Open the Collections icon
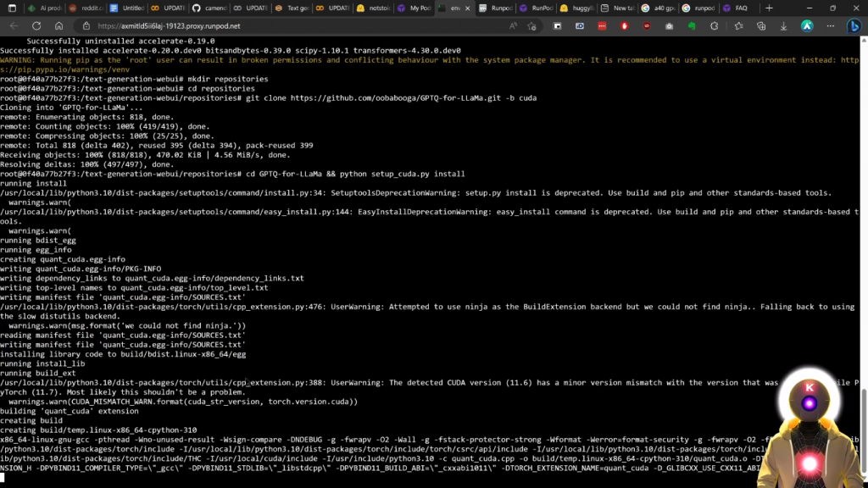This screenshot has width=868, height=488. (761, 26)
